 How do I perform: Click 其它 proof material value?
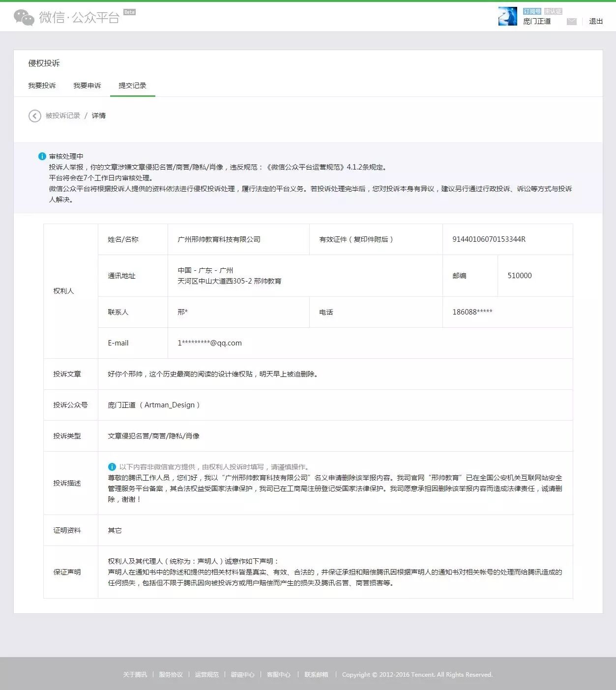tap(115, 530)
